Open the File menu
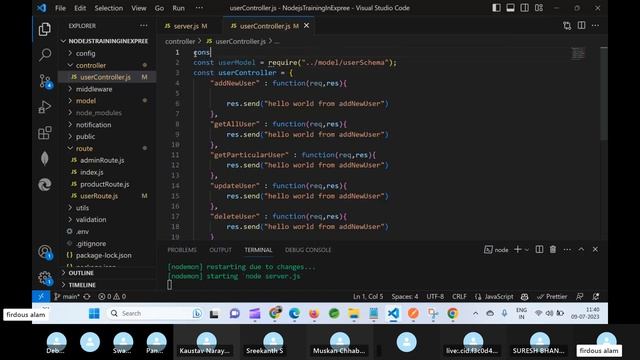 click(60, 8)
